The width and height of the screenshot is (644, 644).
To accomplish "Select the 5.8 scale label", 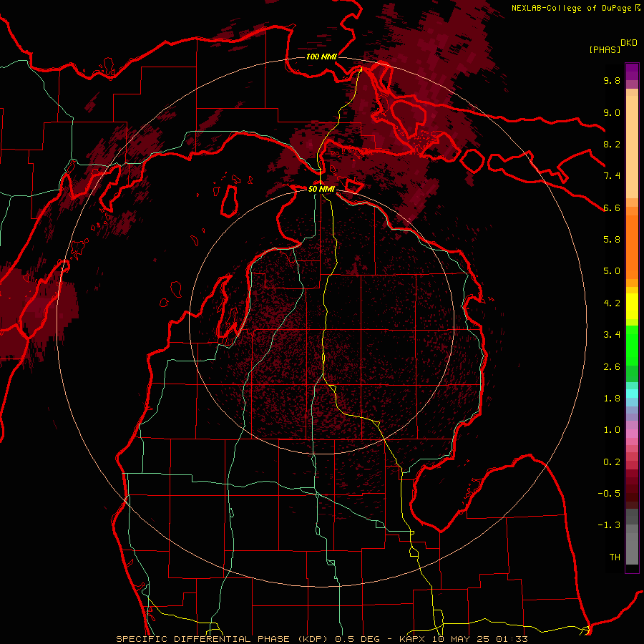I will click(x=612, y=240).
